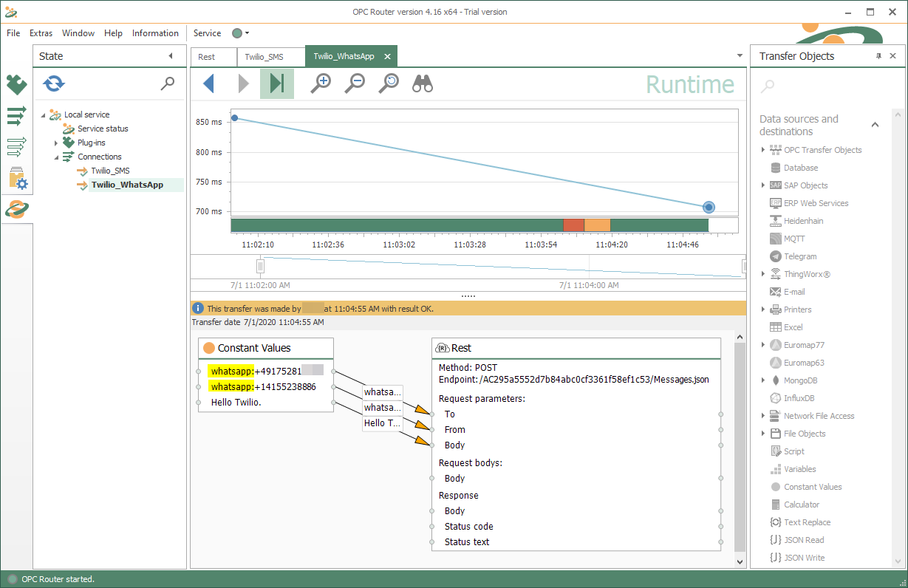Select the MQTT transfer object
This screenshot has height=588, width=908.
pos(794,239)
